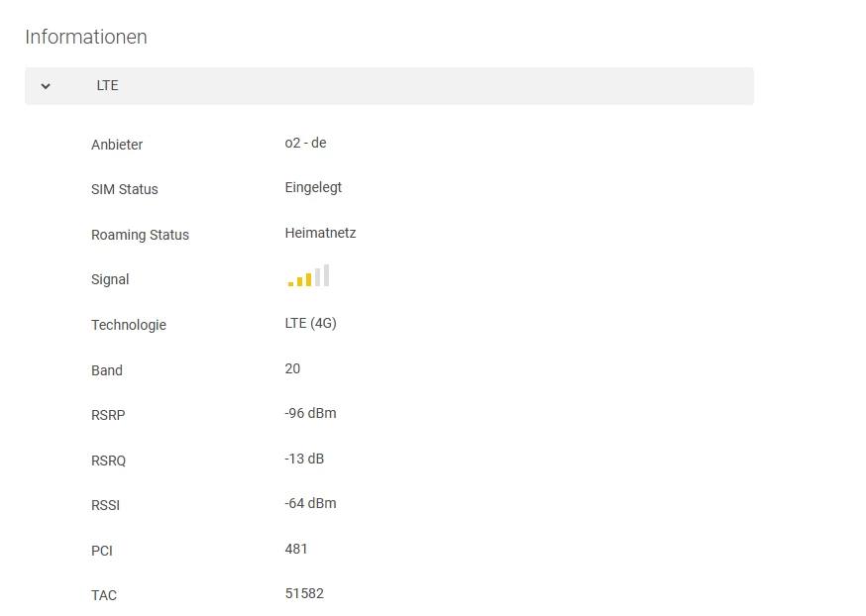Screen dimensions: 866x616
Task: Collapse the LTE section chevron
Action: tap(46, 86)
